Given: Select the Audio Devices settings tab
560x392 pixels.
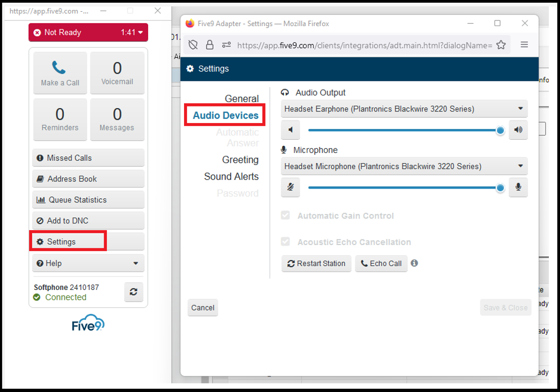Looking at the screenshot, I should pos(225,115).
